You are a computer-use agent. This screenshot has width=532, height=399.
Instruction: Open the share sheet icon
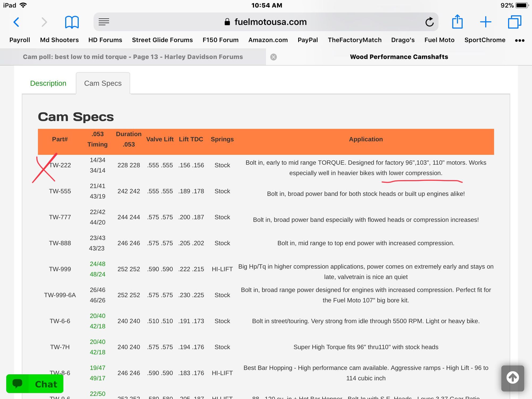(457, 22)
